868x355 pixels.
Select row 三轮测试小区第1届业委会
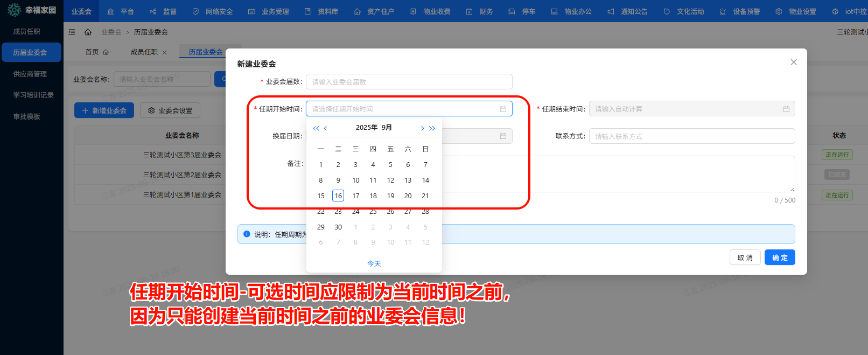pos(182,194)
